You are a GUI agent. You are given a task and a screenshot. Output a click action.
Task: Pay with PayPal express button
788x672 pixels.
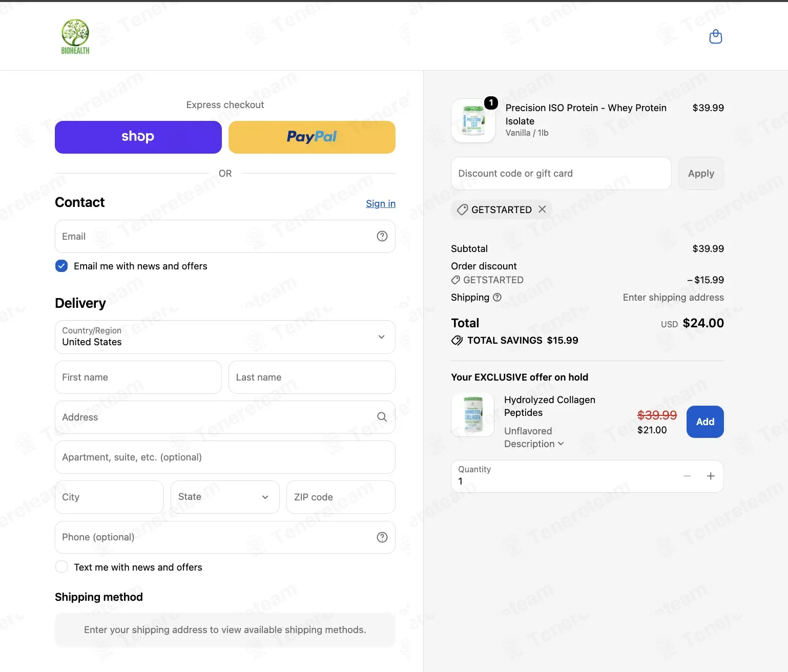pyautogui.click(x=312, y=137)
